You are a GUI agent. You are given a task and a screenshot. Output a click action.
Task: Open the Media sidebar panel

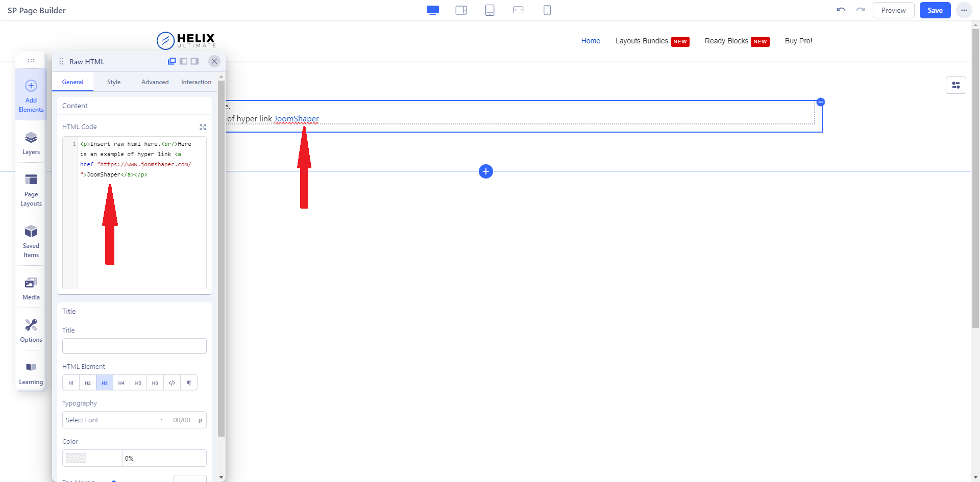[31, 289]
